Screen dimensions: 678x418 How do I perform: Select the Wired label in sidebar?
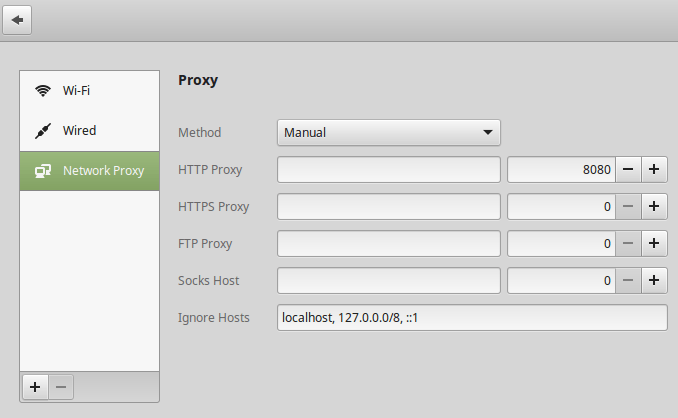[80, 131]
